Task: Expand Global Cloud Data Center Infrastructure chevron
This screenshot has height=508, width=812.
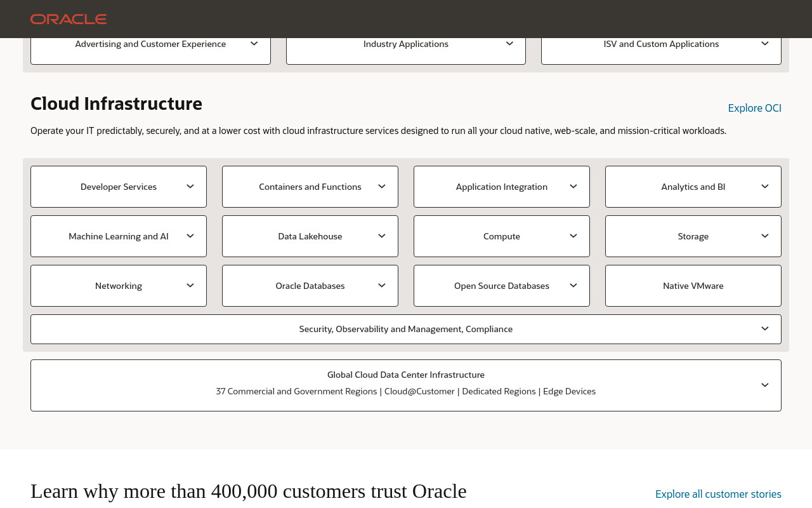Action: (x=764, y=385)
